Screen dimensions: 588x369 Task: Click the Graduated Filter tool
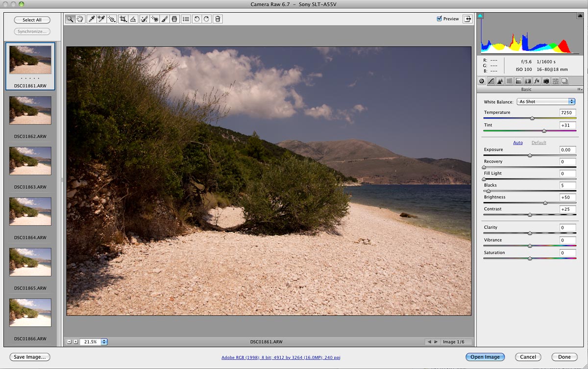click(x=174, y=19)
